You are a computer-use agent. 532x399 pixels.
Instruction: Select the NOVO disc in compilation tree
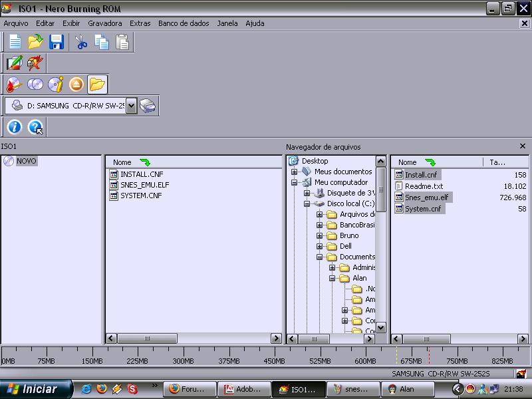pyautogui.click(x=26, y=161)
